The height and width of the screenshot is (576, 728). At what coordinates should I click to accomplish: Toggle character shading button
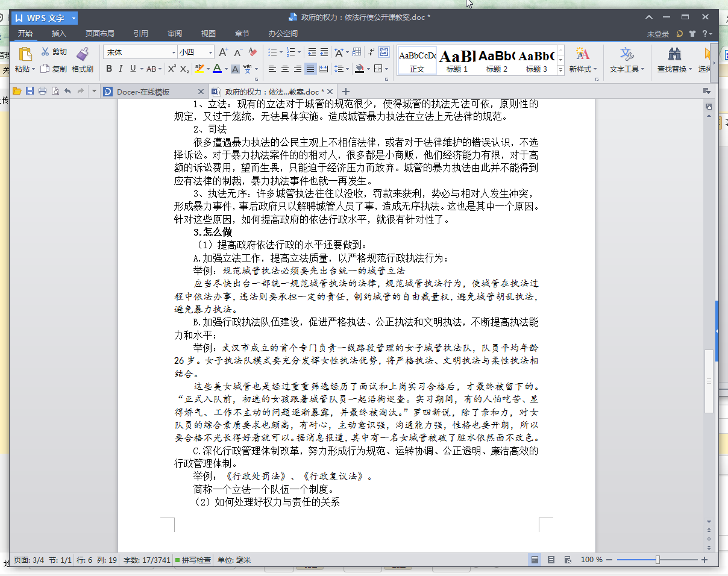pos(235,69)
